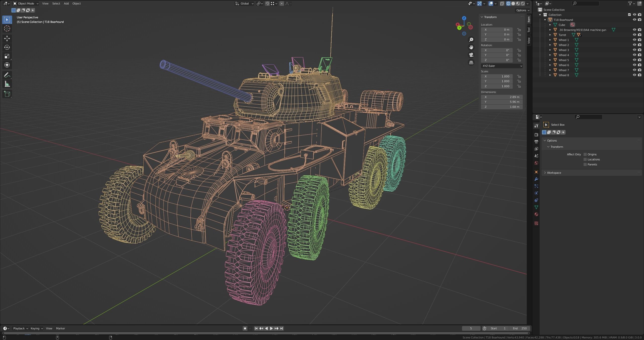Select the Add Cube tool

[7, 94]
